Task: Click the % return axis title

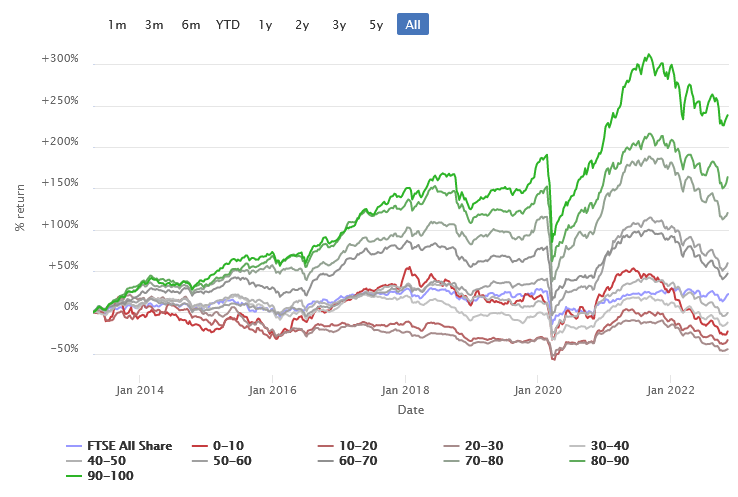Action: [x=20, y=208]
